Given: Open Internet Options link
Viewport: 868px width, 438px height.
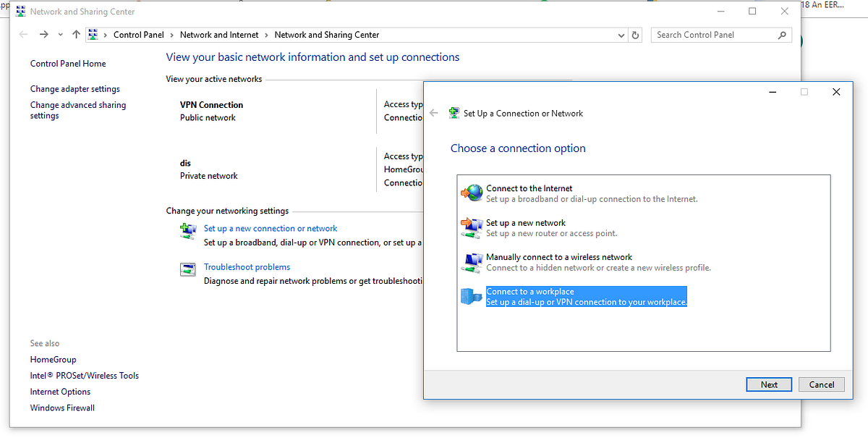Looking at the screenshot, I should pyautogui.click(x=60, y=392).
